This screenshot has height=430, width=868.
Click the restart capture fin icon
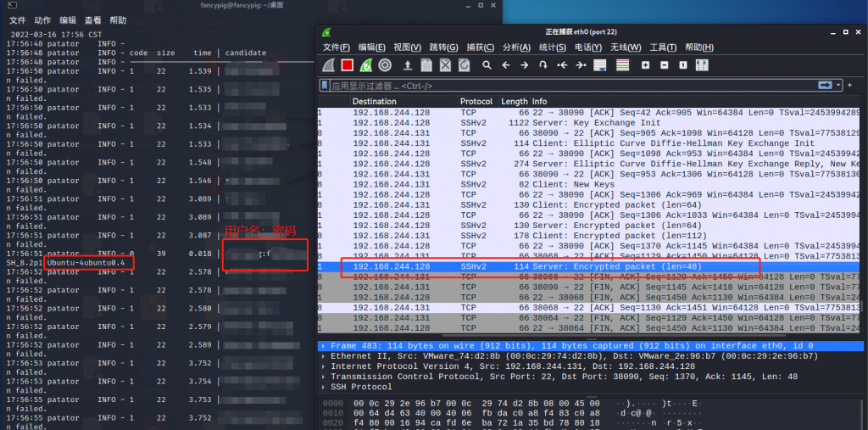click(x=366, y=65)
